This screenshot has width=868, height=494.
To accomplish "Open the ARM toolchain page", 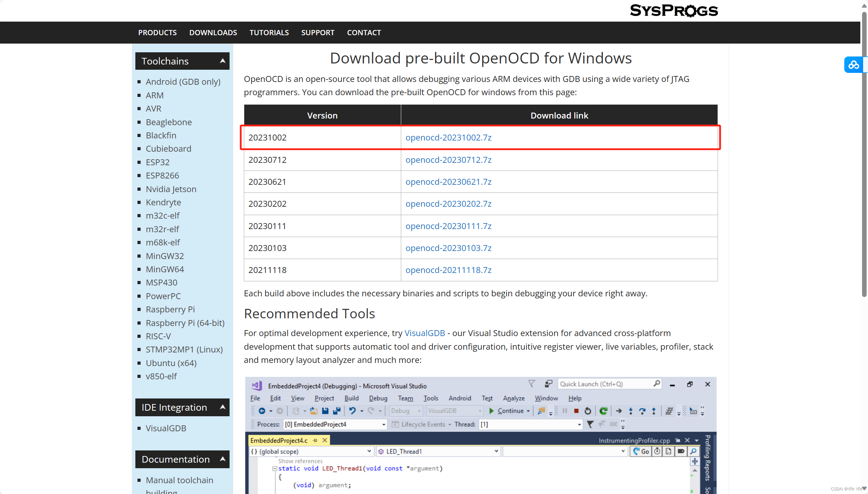I will (x=155, y=95).
